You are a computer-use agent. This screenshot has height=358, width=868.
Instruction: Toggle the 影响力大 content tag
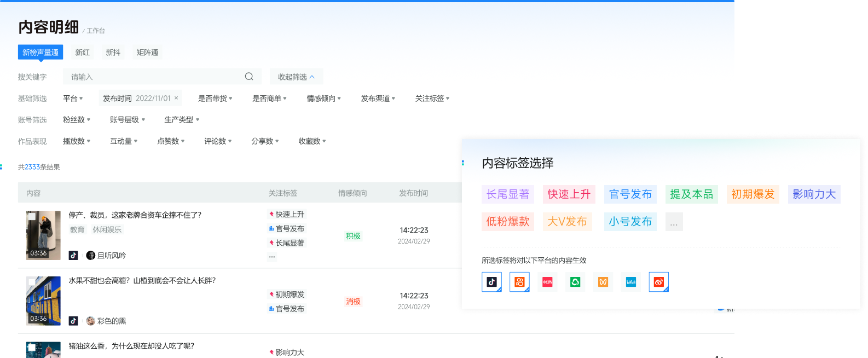(x=814, y=194)
